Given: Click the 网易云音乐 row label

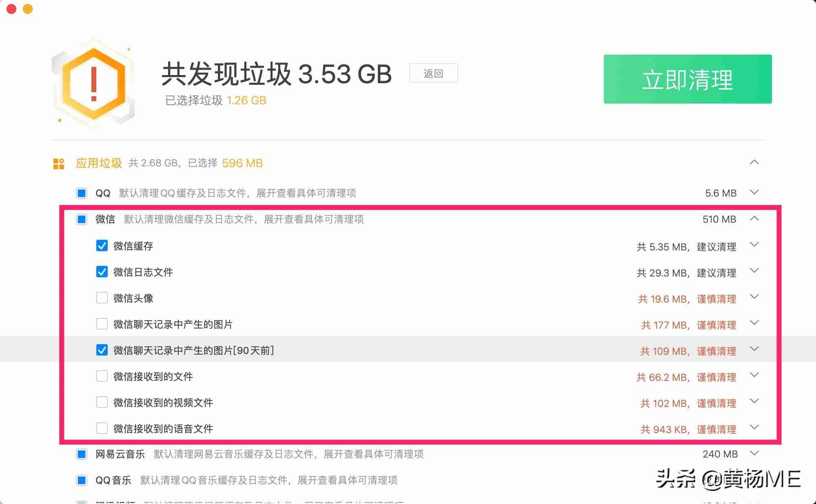Looking at the screenshot, I should pos(120,454).
